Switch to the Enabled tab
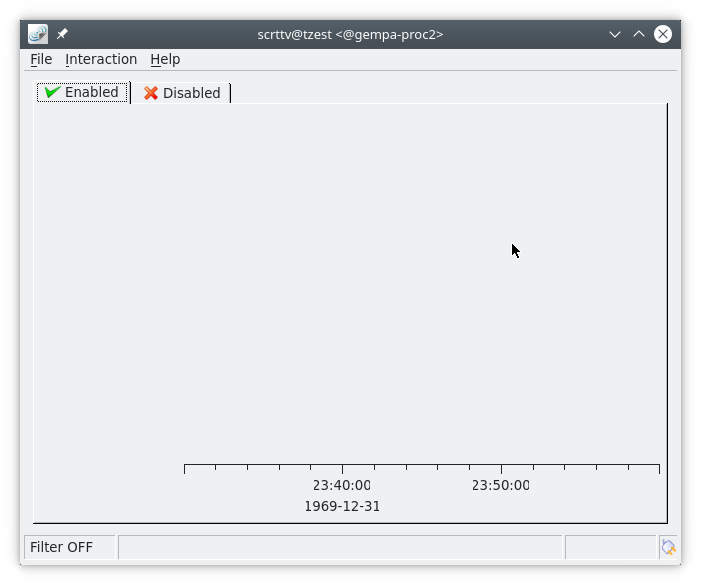Viewport: 701px width, 585px height. pyautogui.click(x=83, y=92)
